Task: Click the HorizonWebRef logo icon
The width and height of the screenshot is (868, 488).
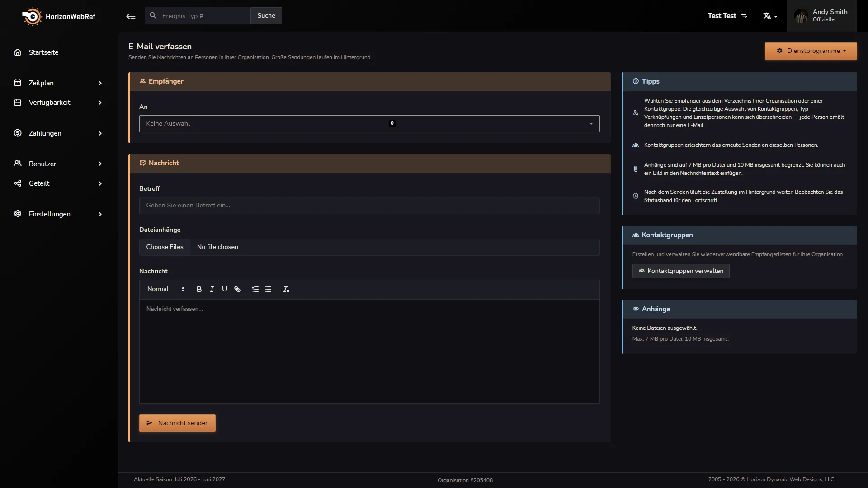Action: click(x=32, y=16)
